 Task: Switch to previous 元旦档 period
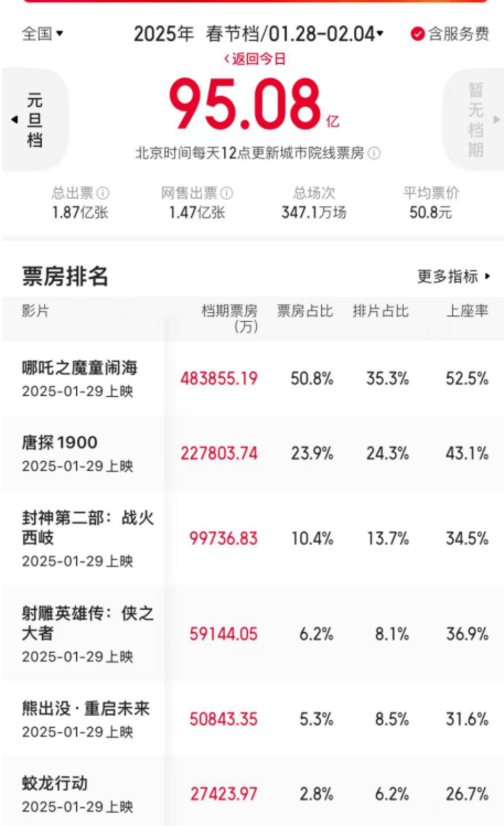pyautogui.click(x=34, y=119)
